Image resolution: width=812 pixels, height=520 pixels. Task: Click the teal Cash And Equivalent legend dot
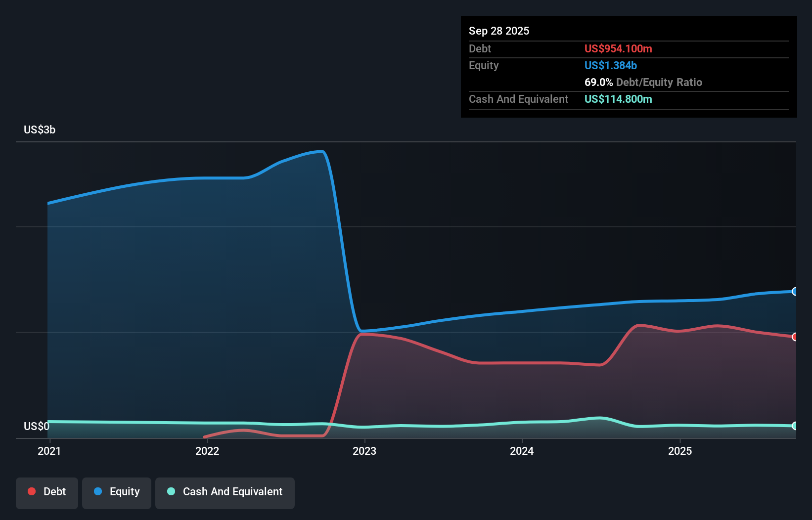[171, 491]
